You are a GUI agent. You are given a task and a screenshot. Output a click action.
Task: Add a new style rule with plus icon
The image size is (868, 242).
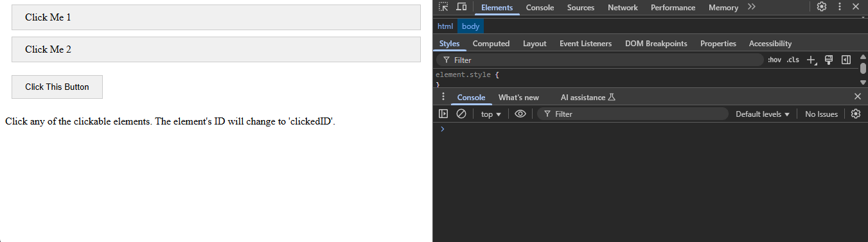(x=811, y=60)
